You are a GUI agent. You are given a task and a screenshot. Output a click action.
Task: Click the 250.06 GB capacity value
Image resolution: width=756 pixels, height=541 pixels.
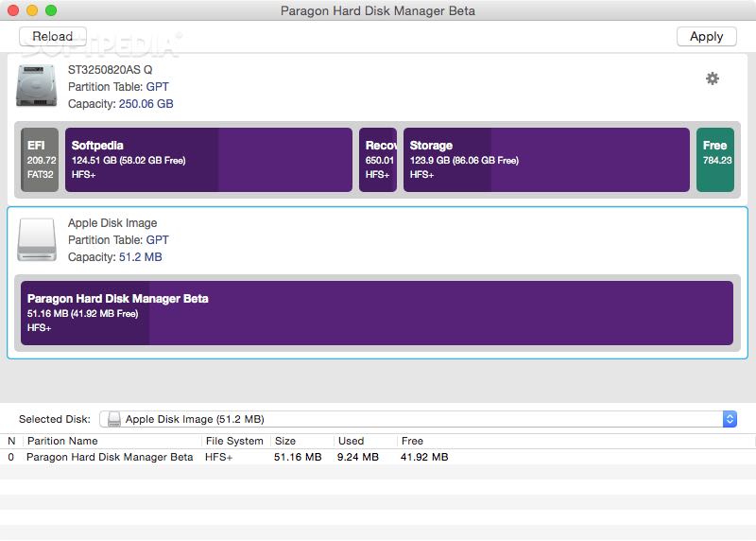coord(146,104)
